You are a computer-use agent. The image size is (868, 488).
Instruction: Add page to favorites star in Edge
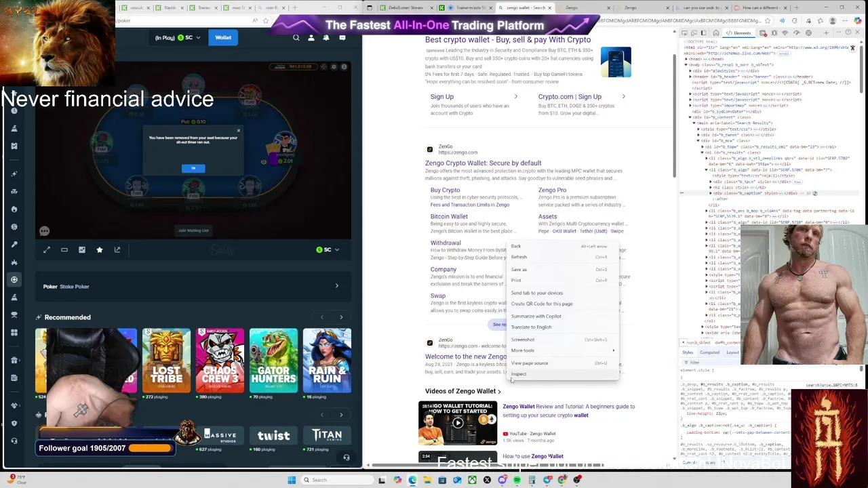768,21
